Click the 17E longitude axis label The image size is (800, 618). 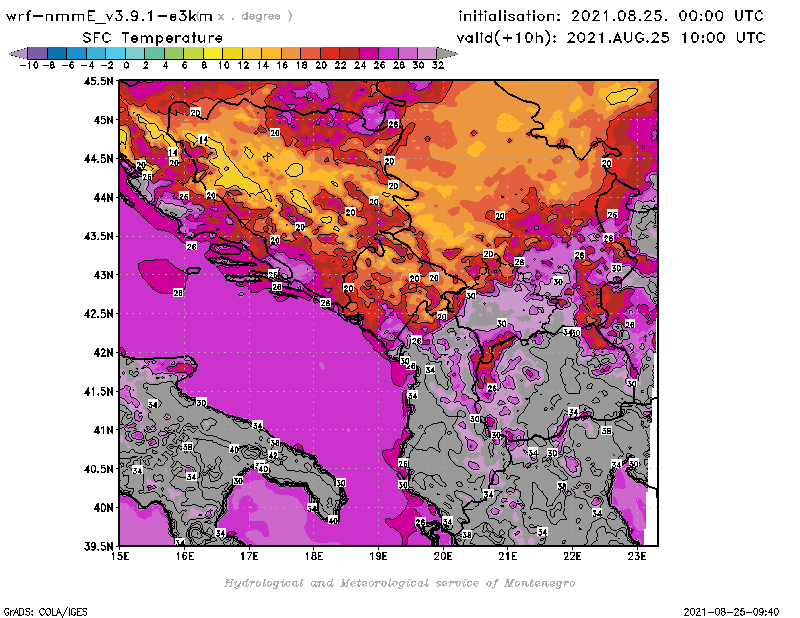coord(249,556)
